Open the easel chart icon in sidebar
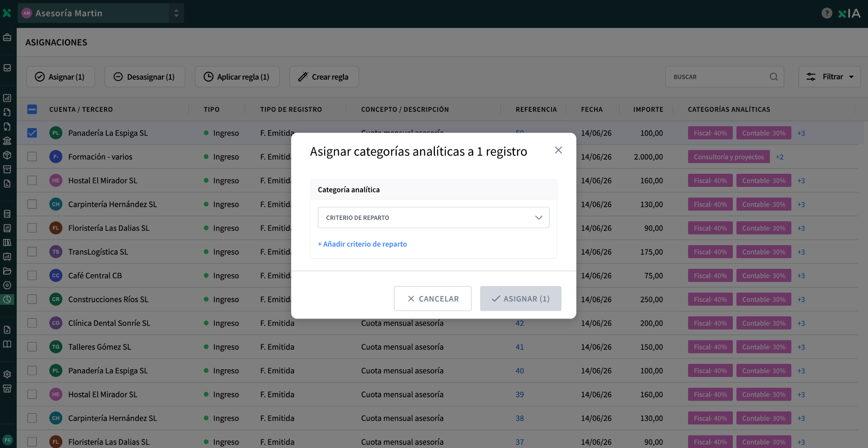 point(7,257)
